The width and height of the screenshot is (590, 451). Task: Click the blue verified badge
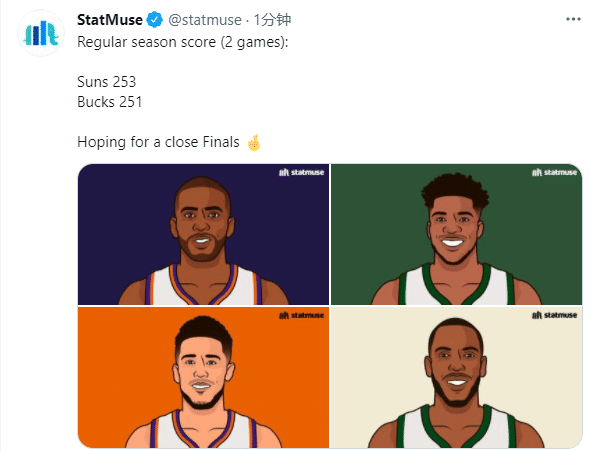pyautogui.click(x=154, y=20)
